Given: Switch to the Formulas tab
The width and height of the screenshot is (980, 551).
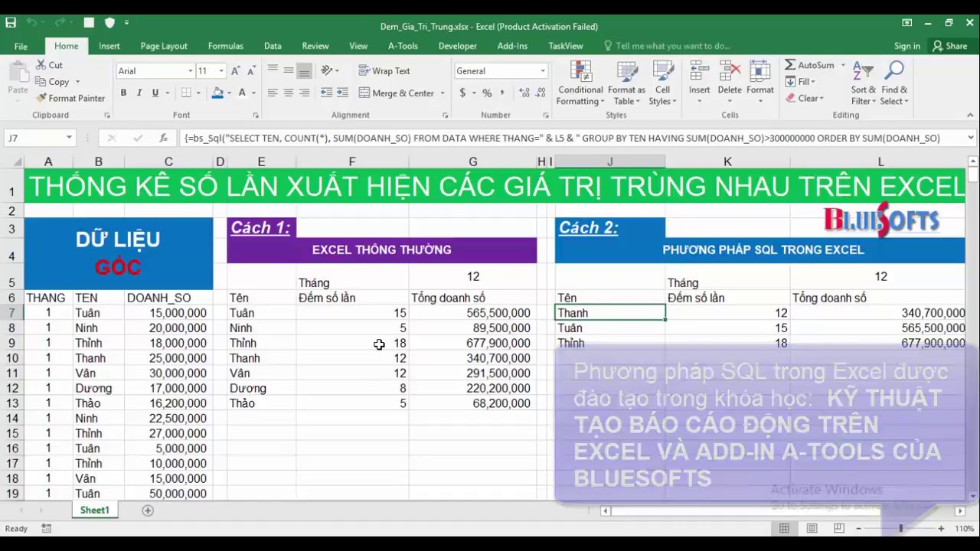Looking at the screenshot, I should click(226, 46).
